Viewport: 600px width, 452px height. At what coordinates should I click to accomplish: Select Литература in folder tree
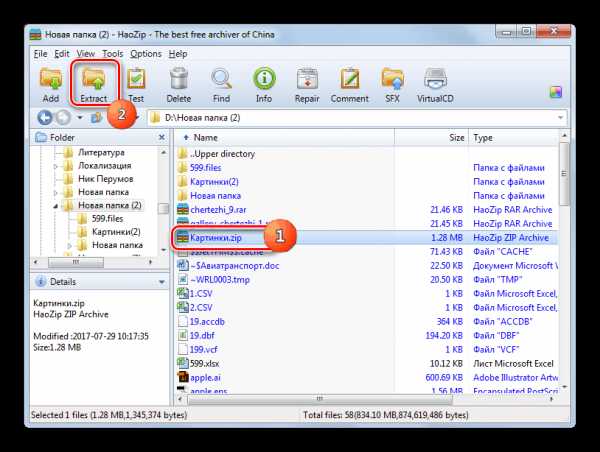[x=101, y=152]
